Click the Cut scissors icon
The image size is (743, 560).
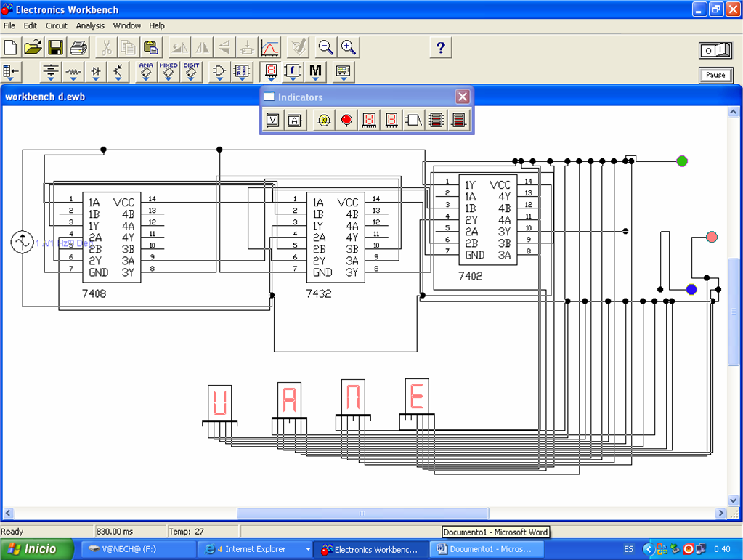[x=106, y=48]
